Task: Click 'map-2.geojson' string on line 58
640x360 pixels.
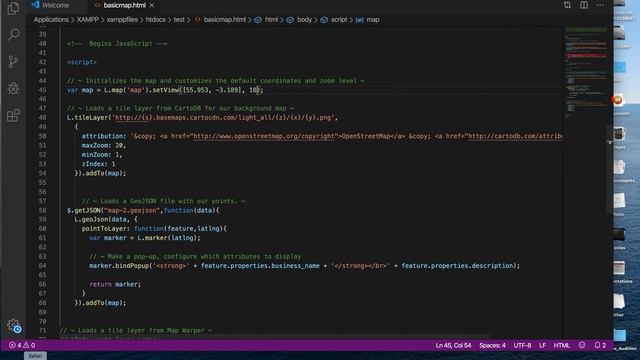Action: point(132,211)
